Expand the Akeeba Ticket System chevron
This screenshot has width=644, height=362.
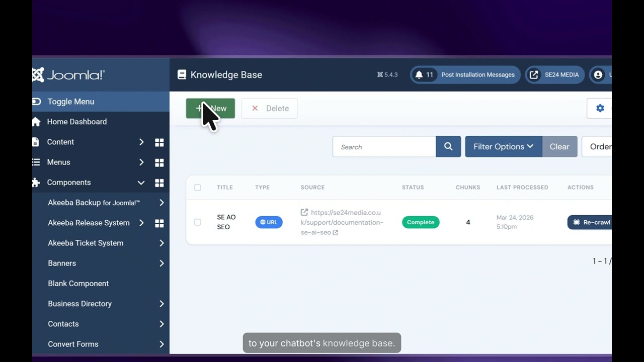point(162,243)
